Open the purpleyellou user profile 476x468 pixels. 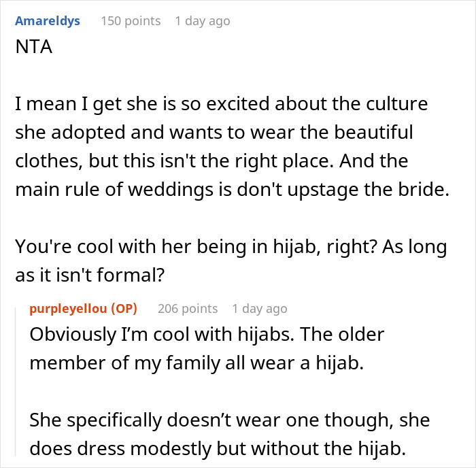pyautogui.click(x=69, y=309)
